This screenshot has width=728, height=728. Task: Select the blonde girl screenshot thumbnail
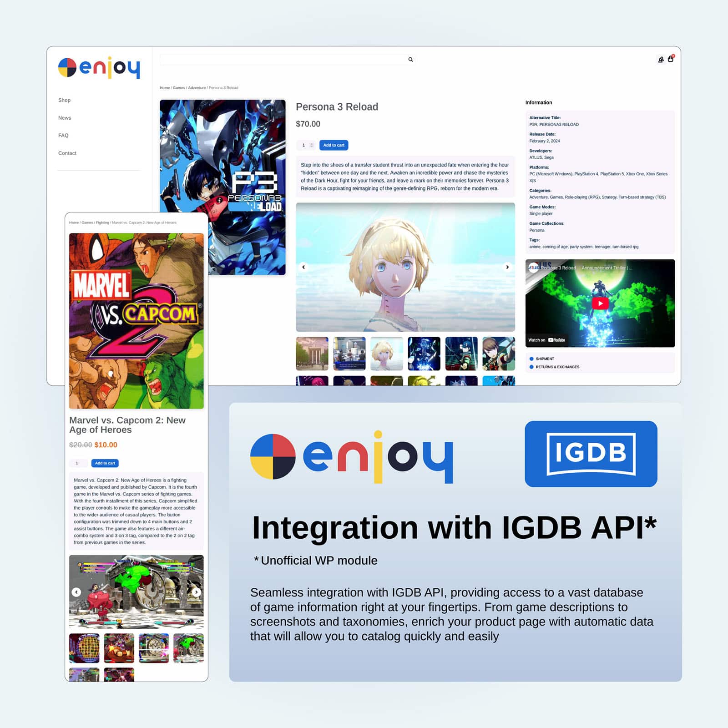(387, 354)
